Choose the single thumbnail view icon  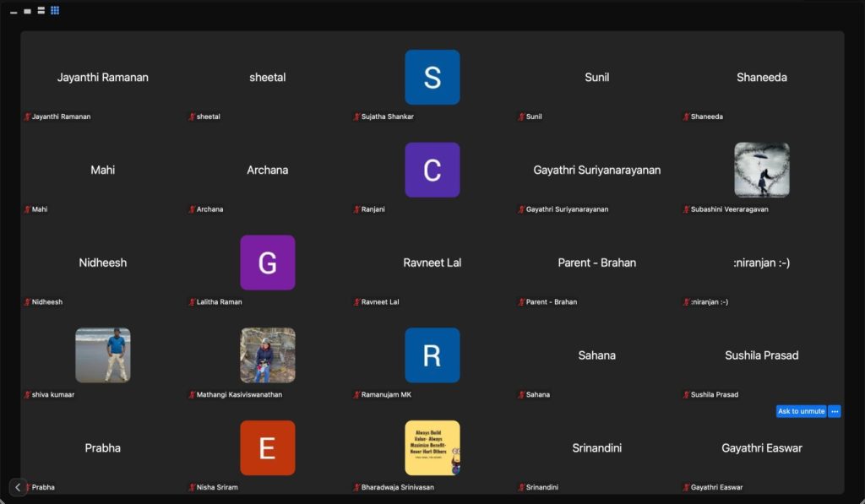(27, 11)
